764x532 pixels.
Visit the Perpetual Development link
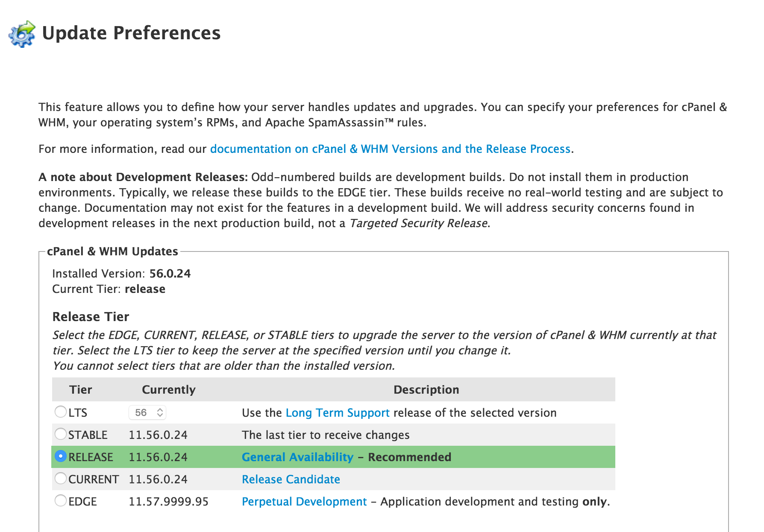(x=304, y=502)
